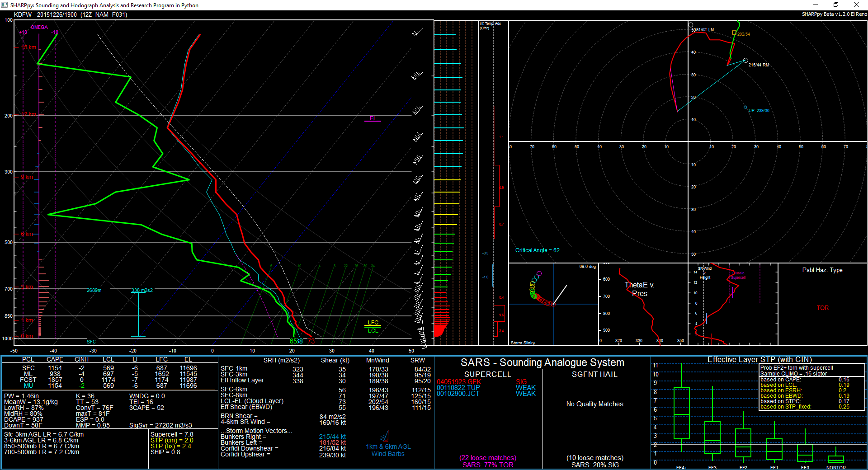
Task: Click the orange mean wind square 202/54
Action: [x=734, y=33]
